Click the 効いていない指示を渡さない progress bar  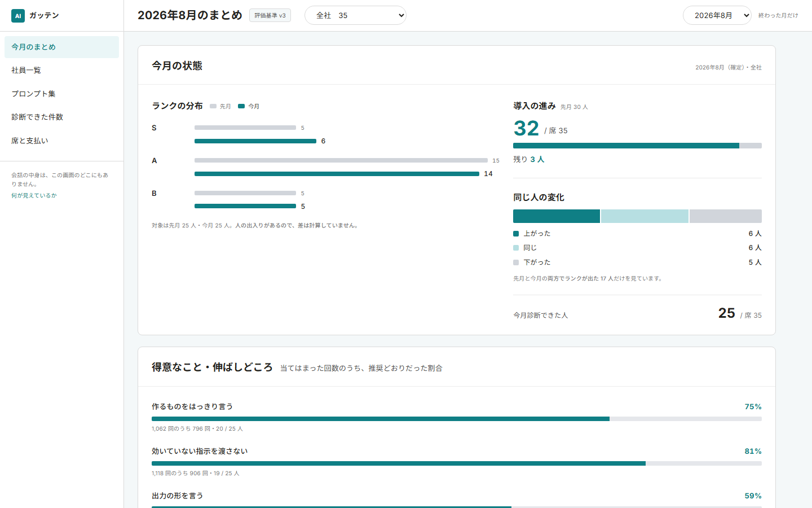(x=457, y=463)
